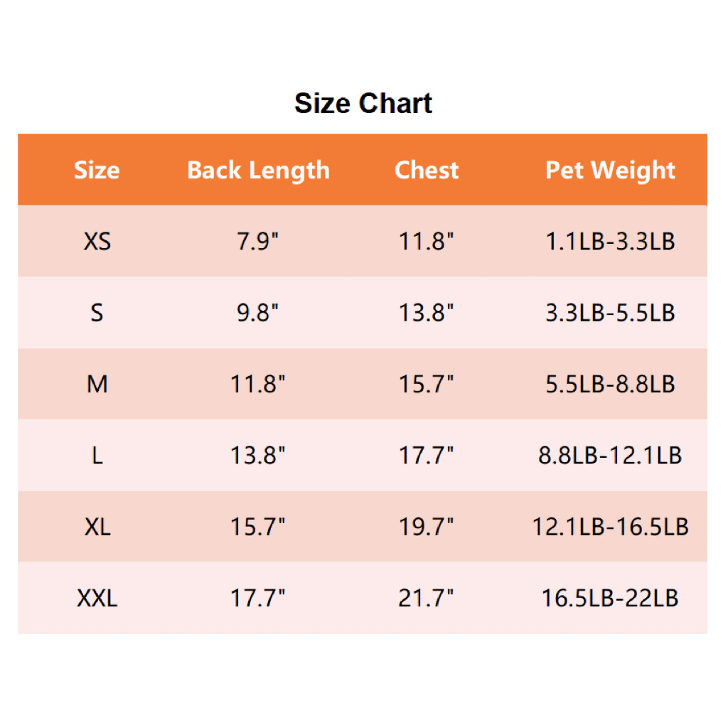Select the 7.9" back length cell

[x=258, y=241]
